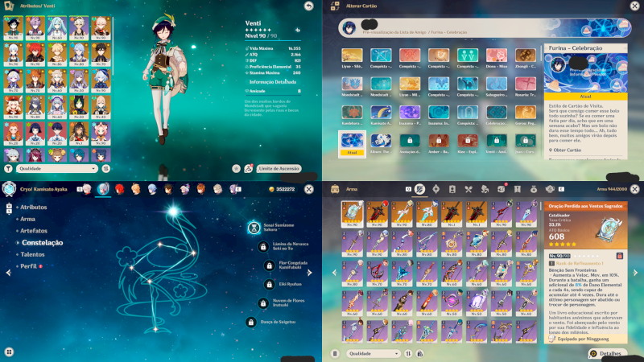Screen dimensions: 644x362
Task: Click the grid menu icon in the constellation screen
Action: tap(9, 352)
